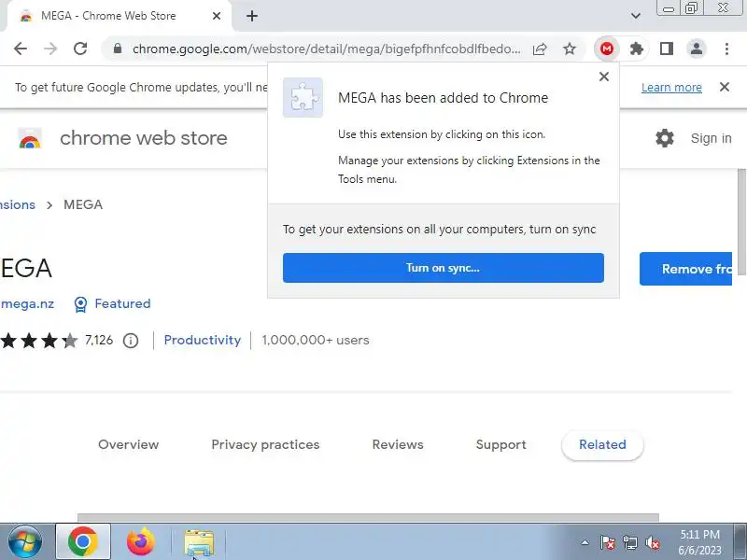Image resolution: width=747 pixels, height=560 pixels.
Task: Close the MEGA Chrome Web Store tab
Action: 217,16
